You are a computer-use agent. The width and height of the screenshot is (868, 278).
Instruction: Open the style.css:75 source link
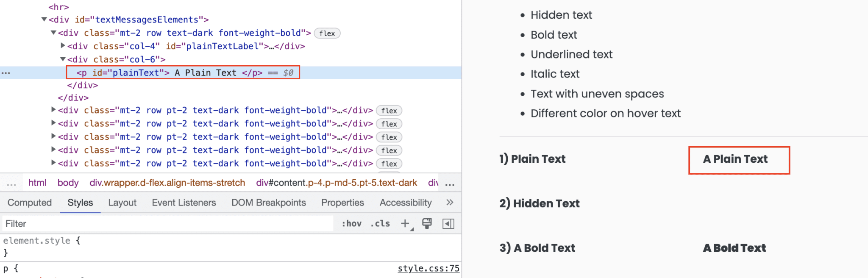click(x=428, y=268)
